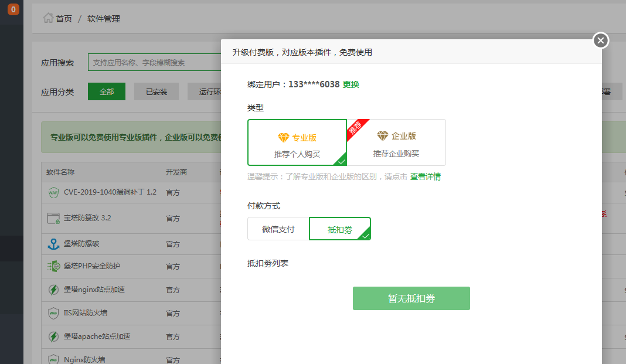Click 官方 developer cell in IIS网站防火墙 row
The height and width of the screenshot is (364, 626).
tap(173, 314)
